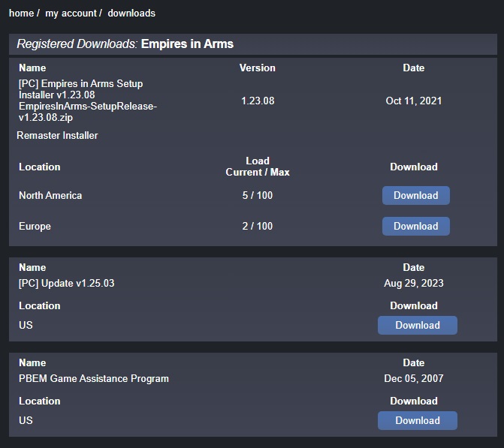This screenshot has height=448, width=504.
Task: Click the 5 / 100 load value
Action: click(x=258, y=195)
